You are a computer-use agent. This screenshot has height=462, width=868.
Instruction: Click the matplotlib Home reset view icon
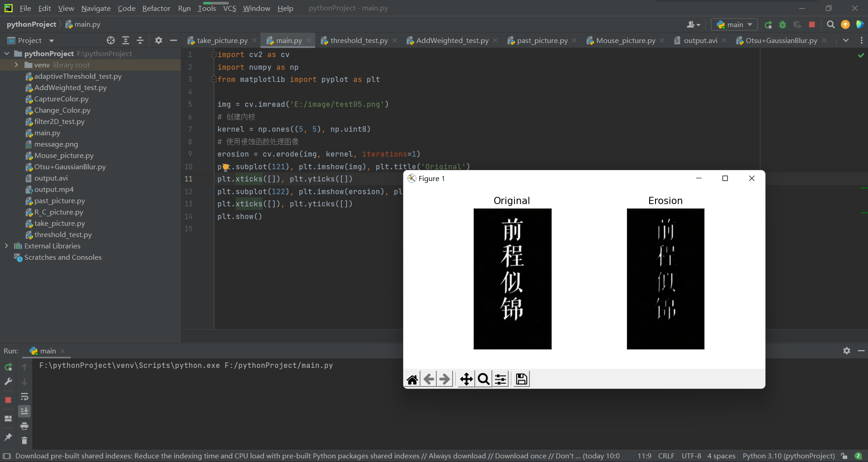click(x=412, y=379)
